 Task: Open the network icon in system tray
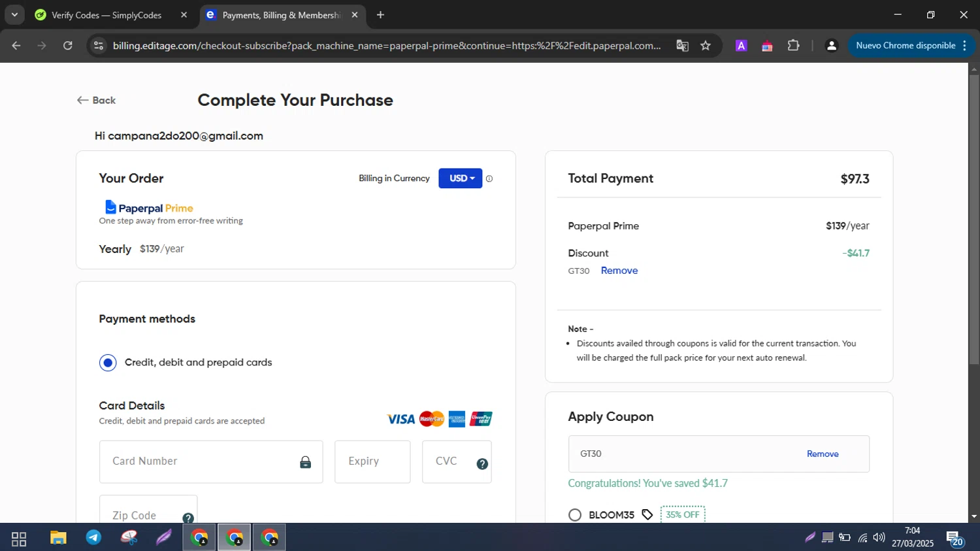pos(862,538)
